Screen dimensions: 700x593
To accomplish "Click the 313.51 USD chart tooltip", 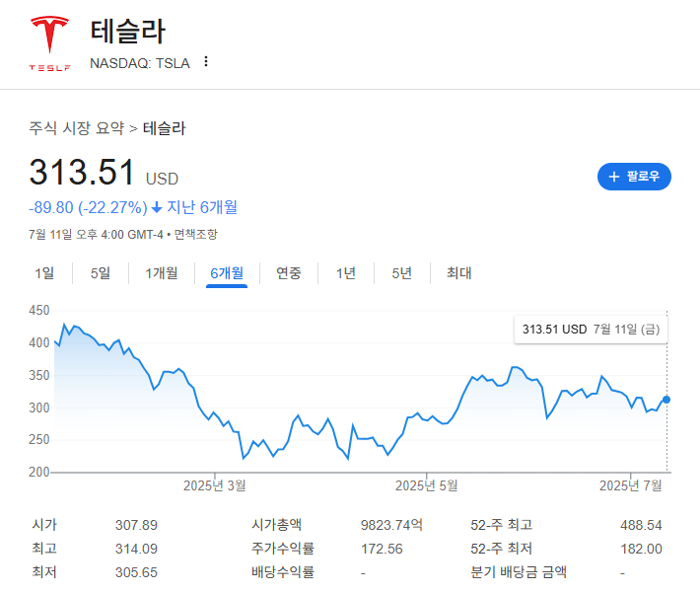I will tap(591, 330).
